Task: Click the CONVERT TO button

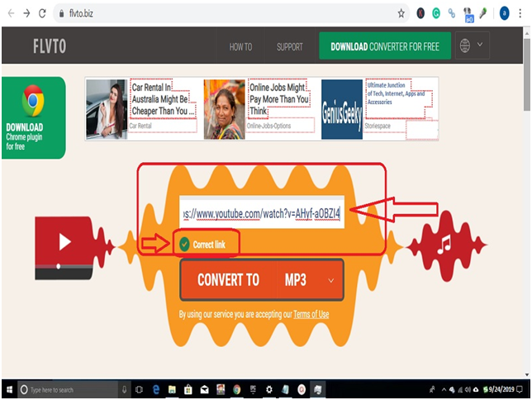Action: point(228,280)
